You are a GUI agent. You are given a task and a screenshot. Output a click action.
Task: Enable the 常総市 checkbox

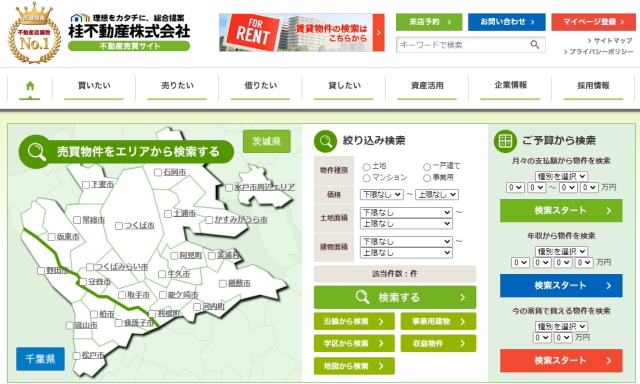77,220
